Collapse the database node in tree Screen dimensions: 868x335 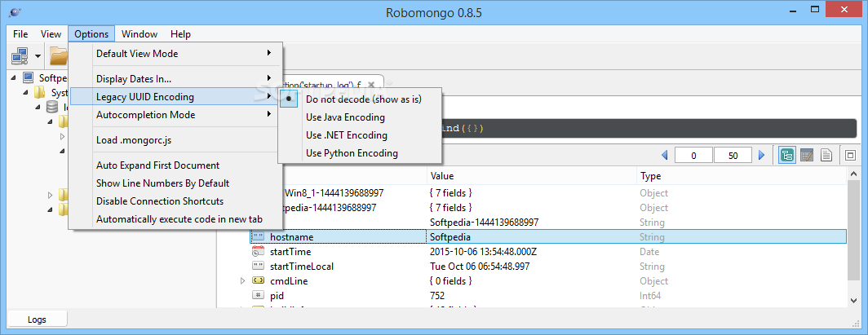point(38,108)
